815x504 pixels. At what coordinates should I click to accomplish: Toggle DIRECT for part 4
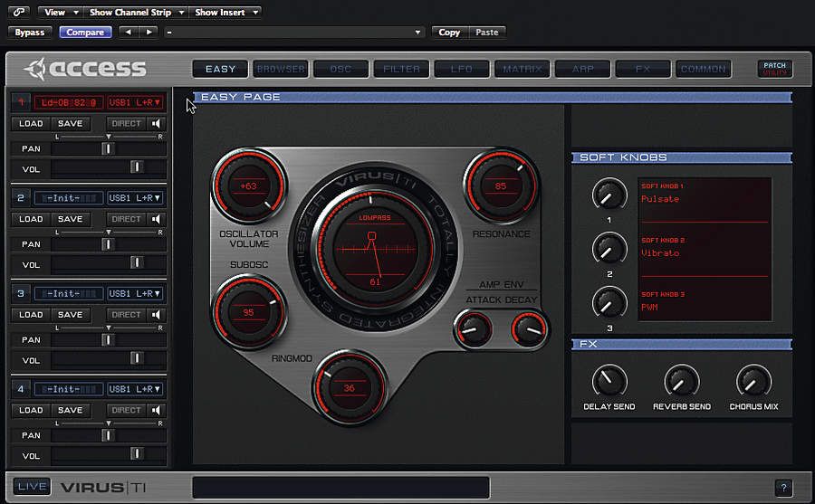point(126,411)
